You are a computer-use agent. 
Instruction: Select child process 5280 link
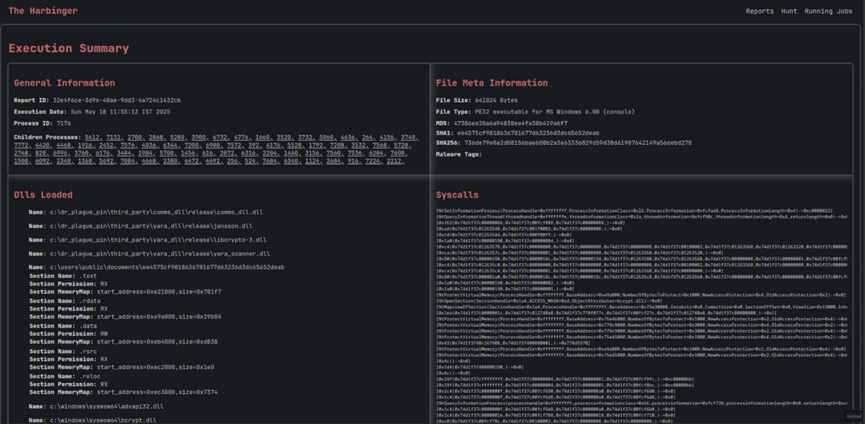click(176, 137)
